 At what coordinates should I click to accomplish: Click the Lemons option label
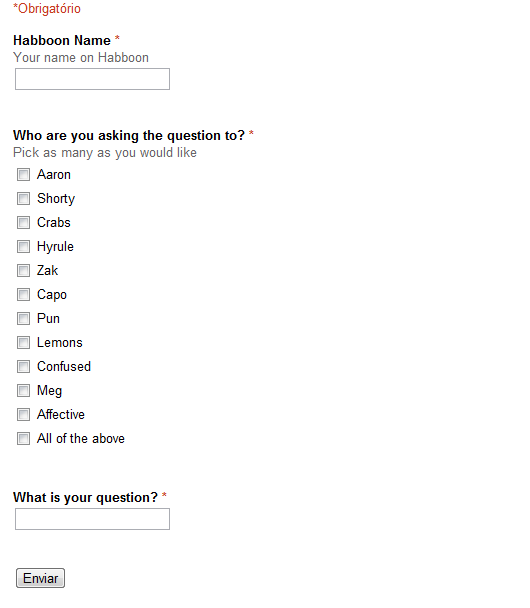(60, 343)
